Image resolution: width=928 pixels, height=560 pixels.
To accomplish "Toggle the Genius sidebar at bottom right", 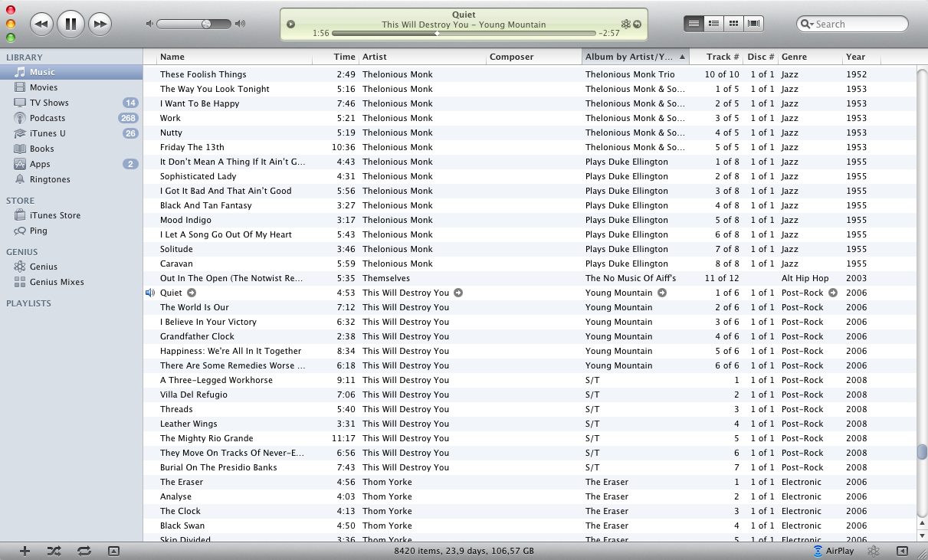I will click(903, 551).
